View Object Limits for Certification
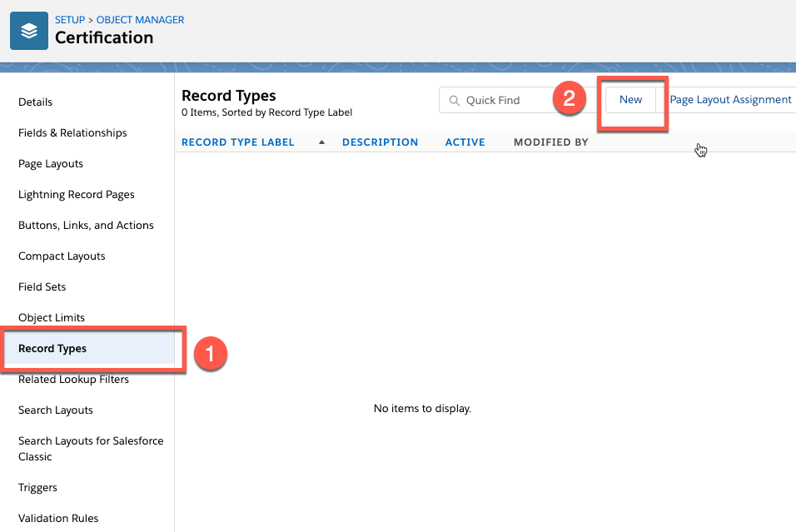Image resolution: width=796 pixels, height=532 pixels. [51, 317]
